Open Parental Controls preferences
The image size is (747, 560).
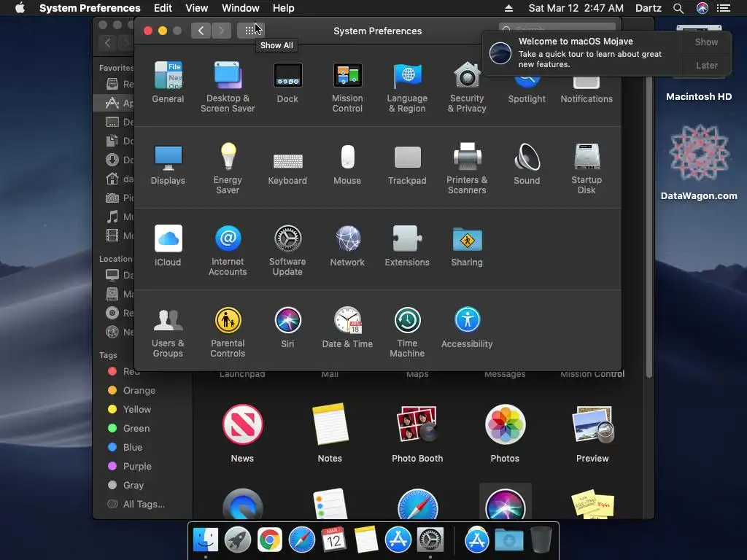228,332
